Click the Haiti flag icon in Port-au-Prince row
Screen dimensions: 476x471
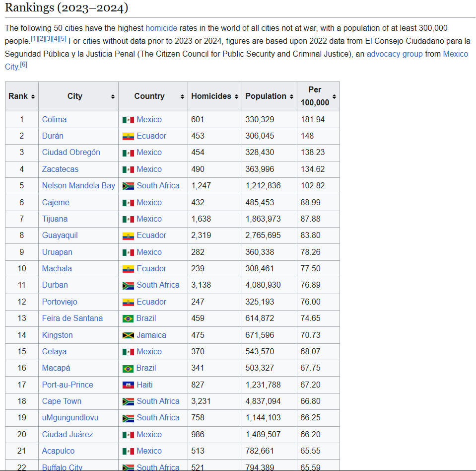(128, 385)
